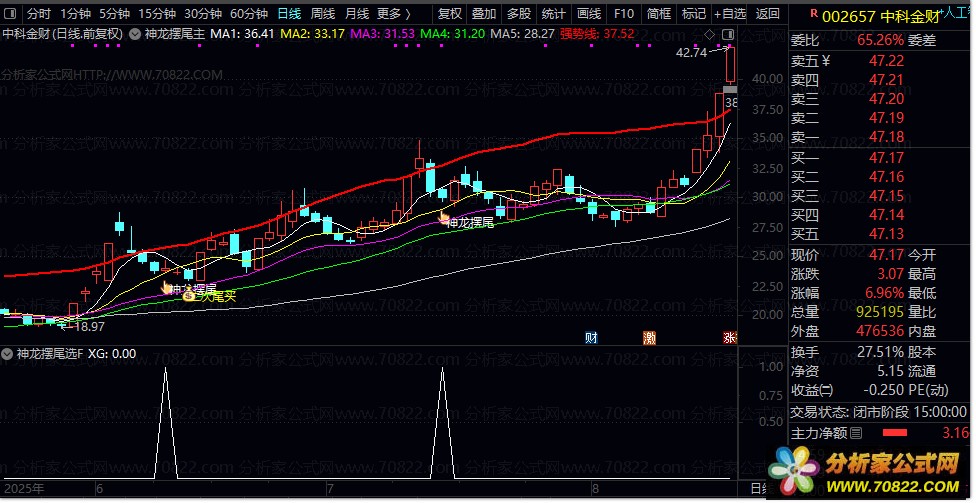Click the 财 finance marker on the chart
976x503 pixels.
(591, 337)
